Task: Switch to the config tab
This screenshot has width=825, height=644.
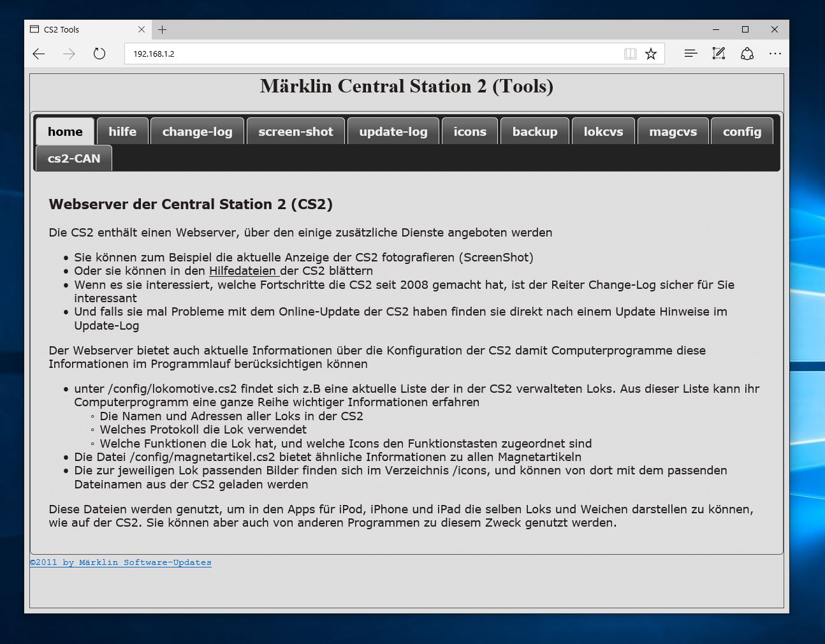Action: click(x=742, y=131)
